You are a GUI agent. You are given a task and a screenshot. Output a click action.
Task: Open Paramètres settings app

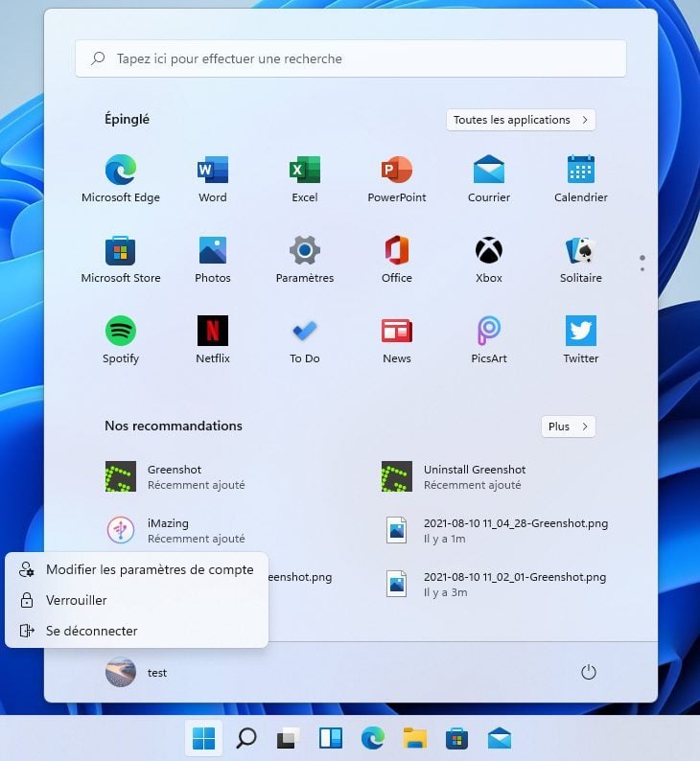pos(304,259)
